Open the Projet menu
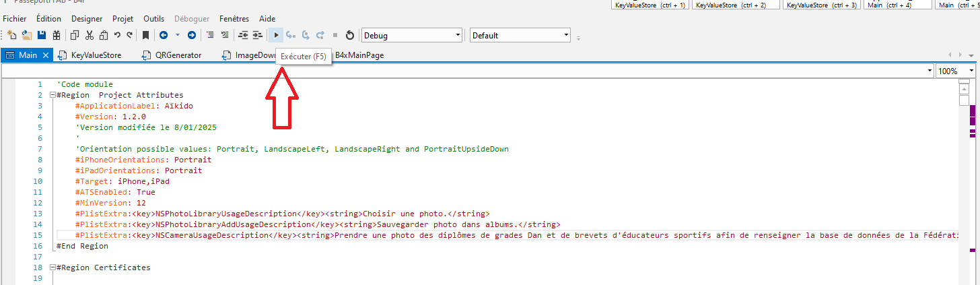Image resolution: width=980 pixels, height=285 pixels. [123, 19]
